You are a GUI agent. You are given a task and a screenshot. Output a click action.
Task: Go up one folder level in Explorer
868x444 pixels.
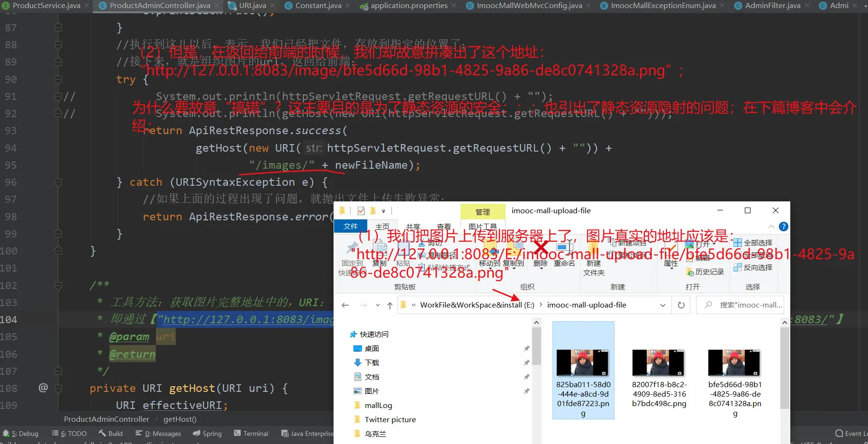[390, 305]
